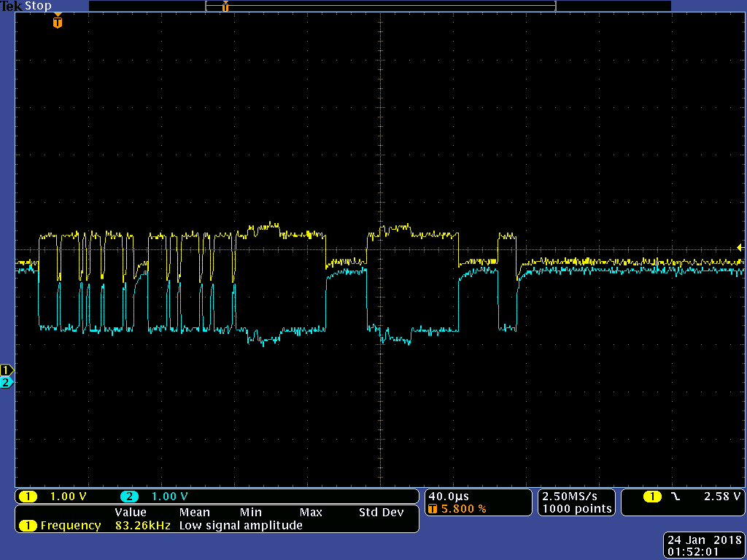The width and height of the screenshot is (747, 560).
Task: Click the channel 2 badge in the scale readout
Action: [129, 497]
